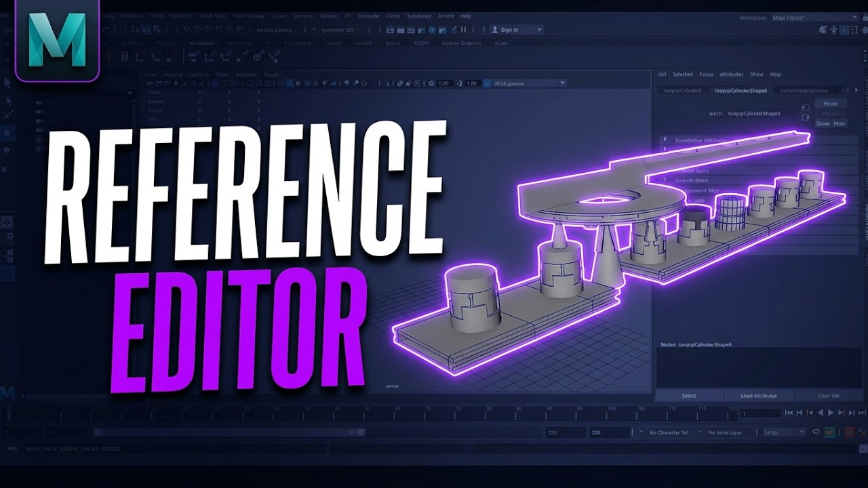Go to start of playback range

pyautogui.click(x=789, y=412)
